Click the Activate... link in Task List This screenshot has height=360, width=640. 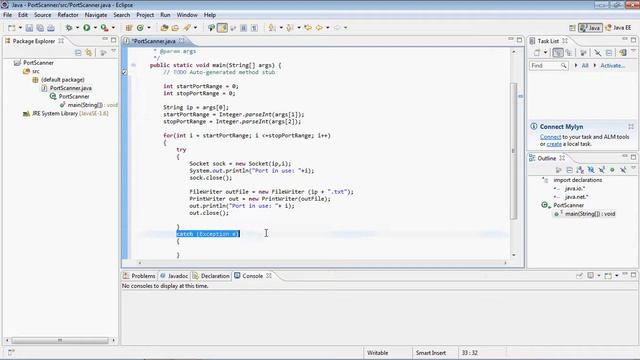point(613,66)
